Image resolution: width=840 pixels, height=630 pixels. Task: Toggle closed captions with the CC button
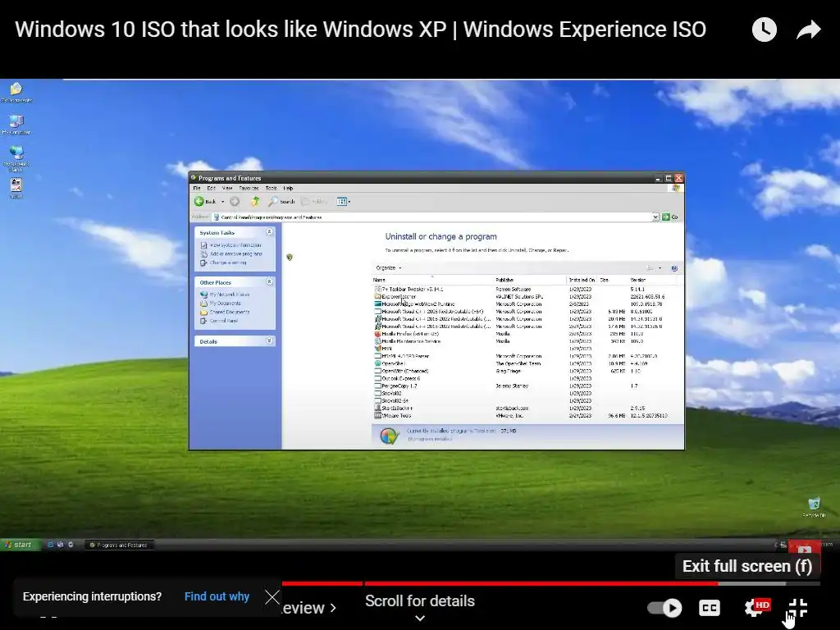click(x=710, y=608)
